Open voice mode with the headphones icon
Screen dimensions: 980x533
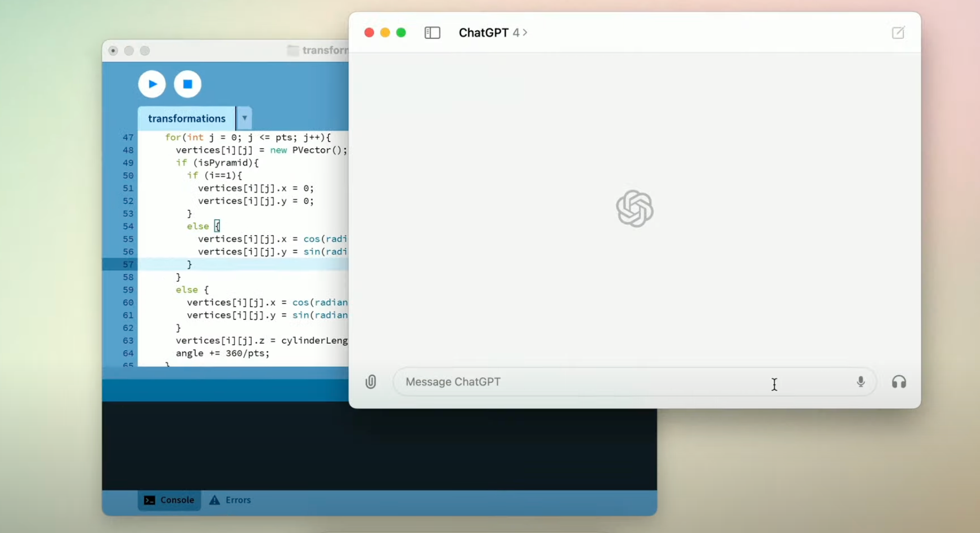pos(899,382)
